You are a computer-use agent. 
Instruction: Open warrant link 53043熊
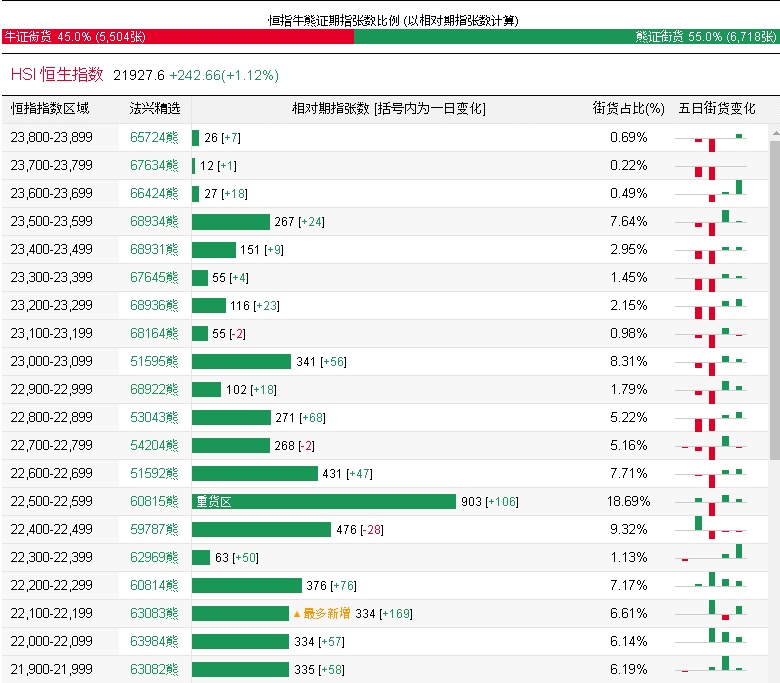(154, 417)
